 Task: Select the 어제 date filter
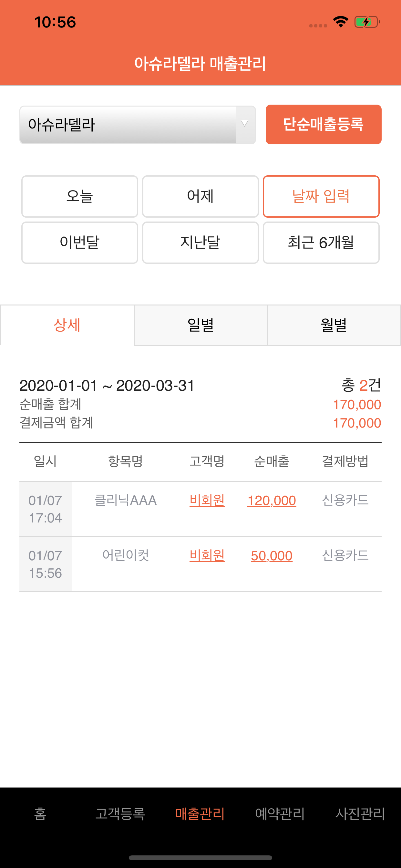click(x=200, y=196)
